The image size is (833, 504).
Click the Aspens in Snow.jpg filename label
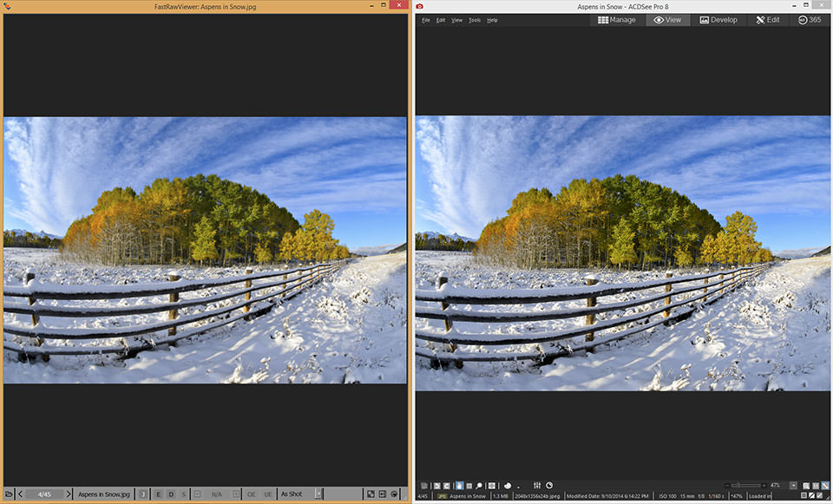pyautogui.click(x=103, y=494)
